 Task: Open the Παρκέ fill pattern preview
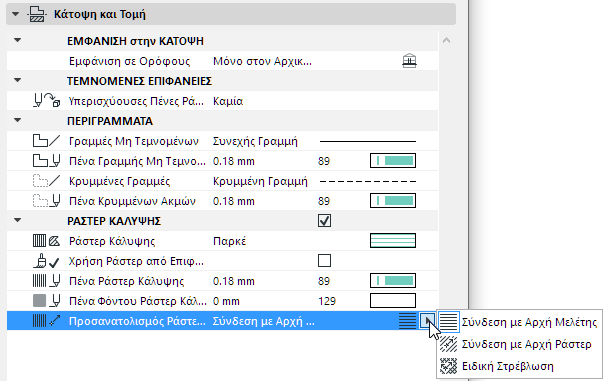(393, 240)
